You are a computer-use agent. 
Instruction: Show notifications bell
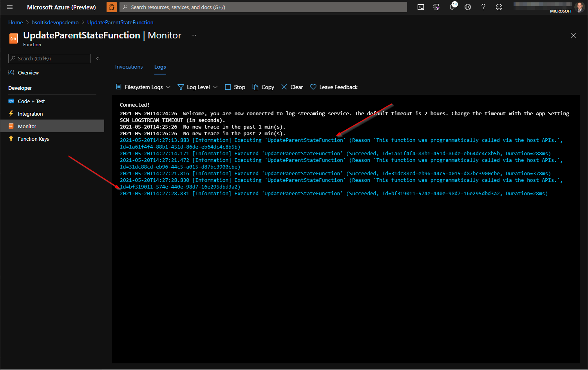point(452,7)
